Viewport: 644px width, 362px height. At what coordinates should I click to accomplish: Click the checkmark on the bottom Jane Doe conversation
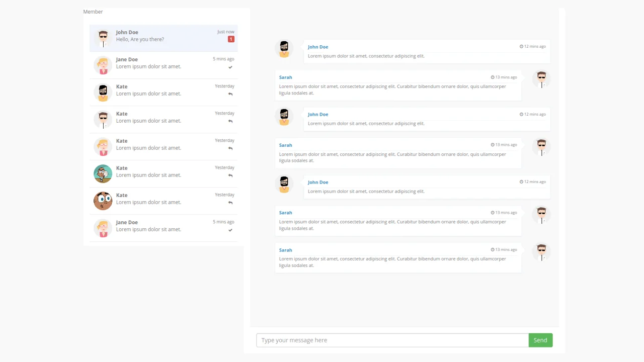point(230,230)
